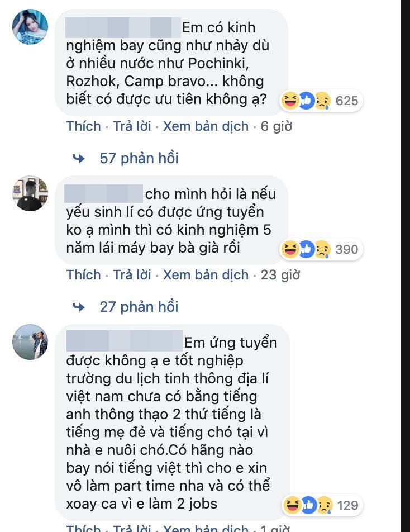Click the second commenter's dark avatar
Image resolution: width=410 pixels, height=532 pixels.
click(x=30, y=193)
